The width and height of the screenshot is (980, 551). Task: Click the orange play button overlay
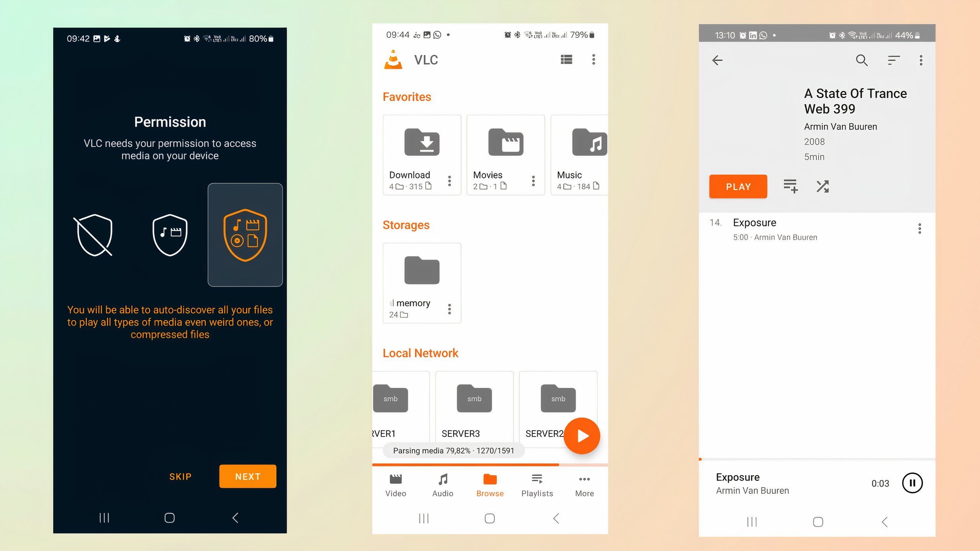click(580, 435)
